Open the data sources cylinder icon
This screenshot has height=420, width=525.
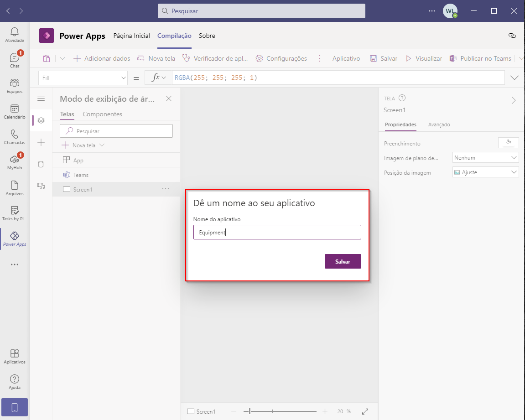[x=41, y=164]
